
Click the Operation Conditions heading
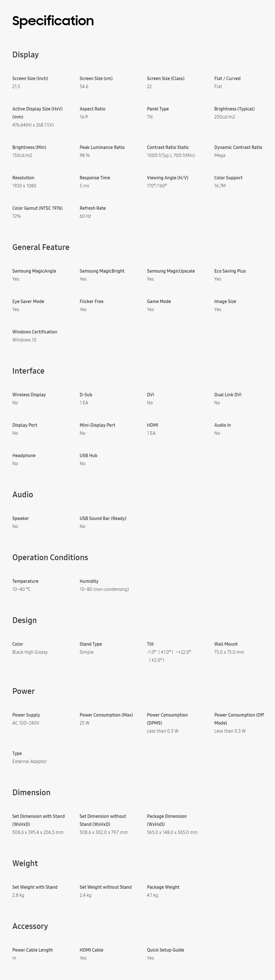pyautogui.click(x=50, y=557)
